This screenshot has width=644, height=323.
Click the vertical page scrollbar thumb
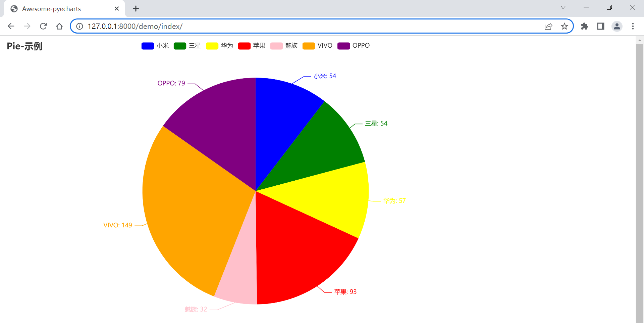tap(640, 183)
